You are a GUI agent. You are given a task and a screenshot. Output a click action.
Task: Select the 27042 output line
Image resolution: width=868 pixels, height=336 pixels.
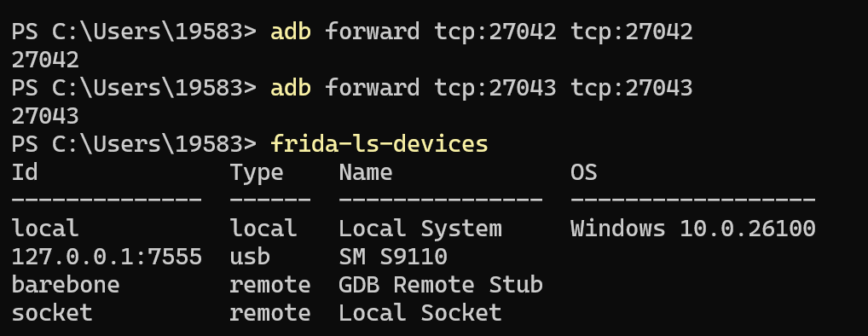tap(45, 60)
